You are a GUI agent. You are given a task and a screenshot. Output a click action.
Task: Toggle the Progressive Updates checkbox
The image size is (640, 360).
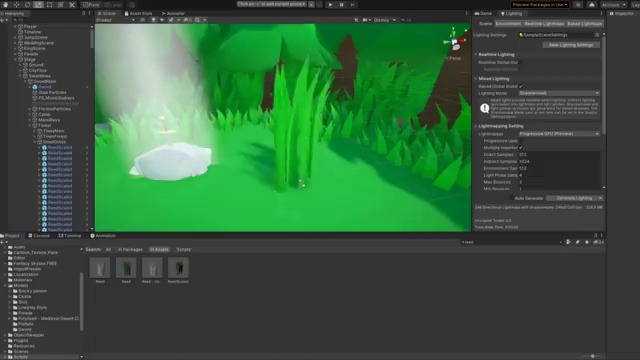click(x=521, y=141)
